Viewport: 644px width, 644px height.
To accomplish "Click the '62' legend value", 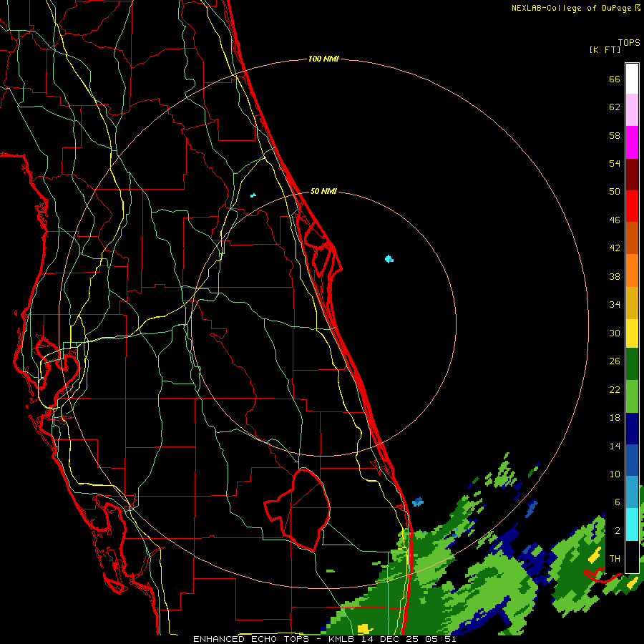I will tap(615, 107).
